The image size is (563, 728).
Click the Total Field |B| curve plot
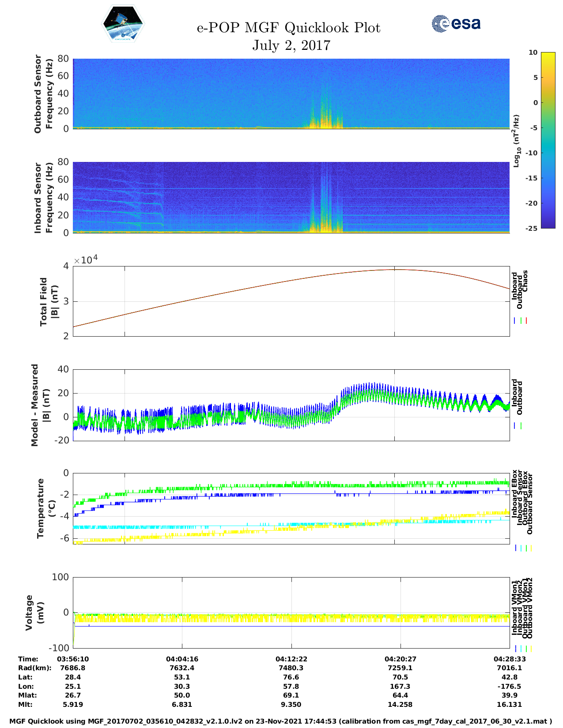coord(291,301)
